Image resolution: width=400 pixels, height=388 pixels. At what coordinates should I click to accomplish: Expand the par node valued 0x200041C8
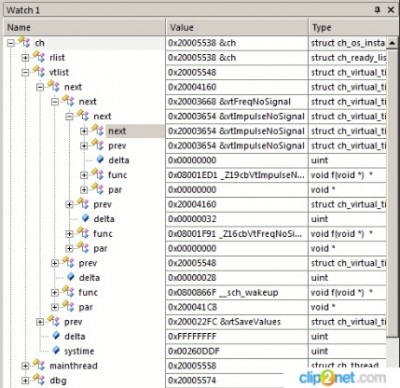55,307
